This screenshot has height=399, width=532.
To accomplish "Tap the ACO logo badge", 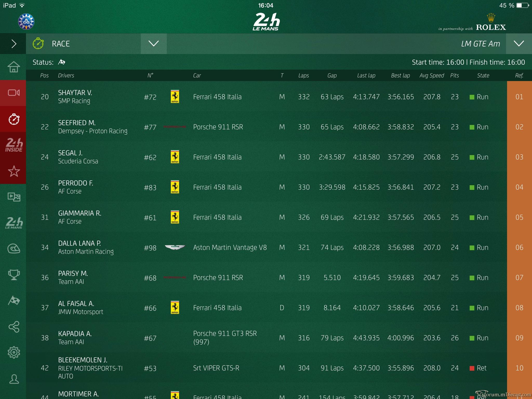I will (26, 21).
